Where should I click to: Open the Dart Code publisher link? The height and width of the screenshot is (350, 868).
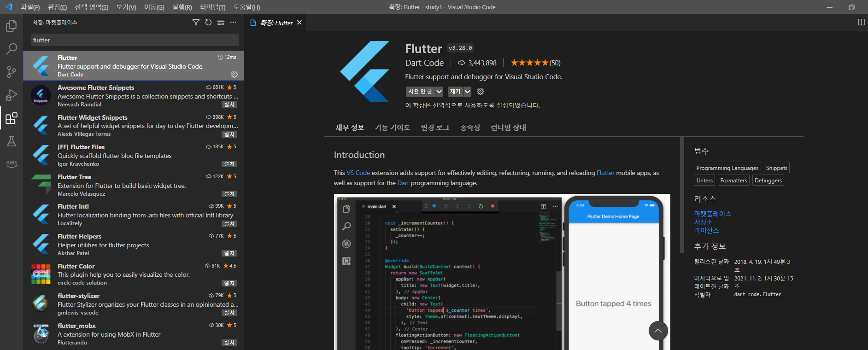(424, 63)
